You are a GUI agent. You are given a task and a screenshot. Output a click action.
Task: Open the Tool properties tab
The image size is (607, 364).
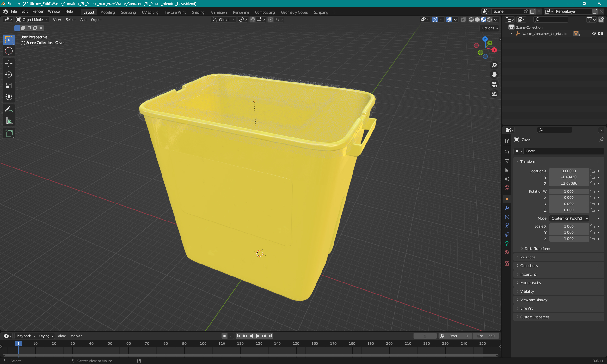point(507,141)
